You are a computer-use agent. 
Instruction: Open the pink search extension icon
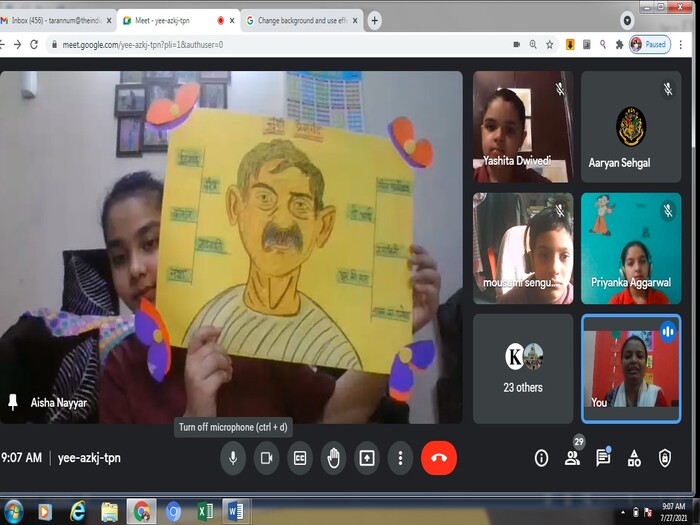(603, 45)
